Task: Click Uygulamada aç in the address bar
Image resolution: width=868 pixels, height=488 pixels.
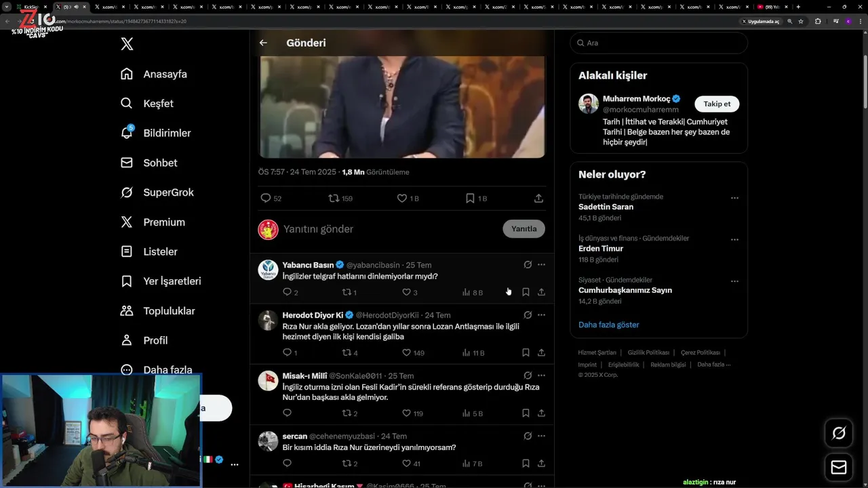Action: tap(760, 21)
